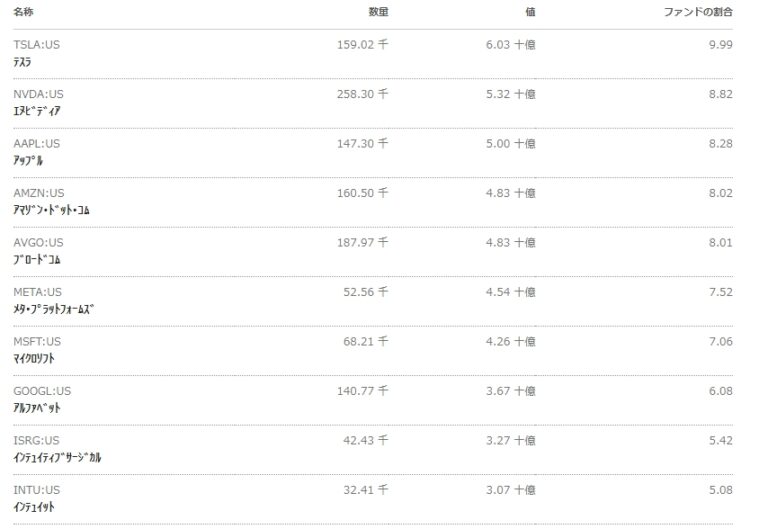Open the TSLA:US ticker link

[x=37, y=45]
